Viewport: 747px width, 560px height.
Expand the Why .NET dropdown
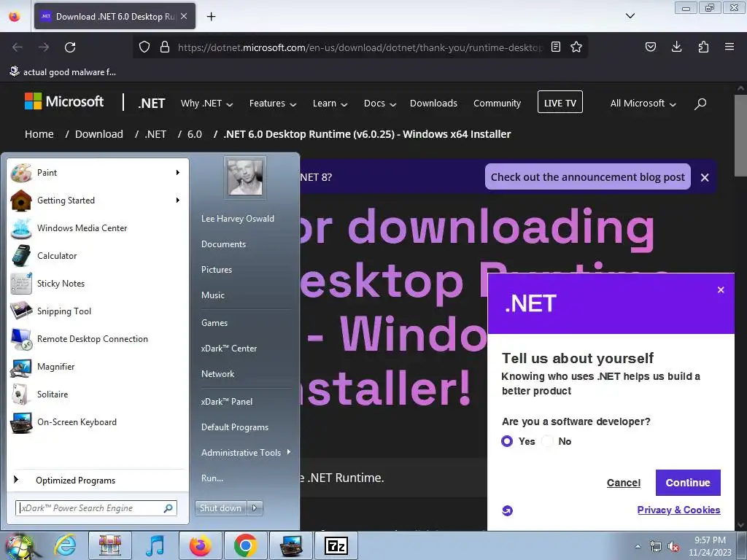(206, 104)
